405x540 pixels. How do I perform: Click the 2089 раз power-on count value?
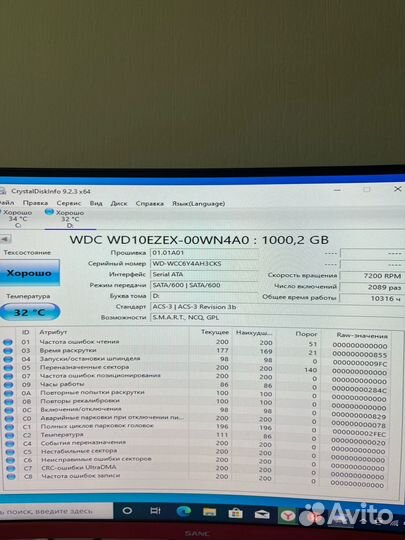pos(372,287)
